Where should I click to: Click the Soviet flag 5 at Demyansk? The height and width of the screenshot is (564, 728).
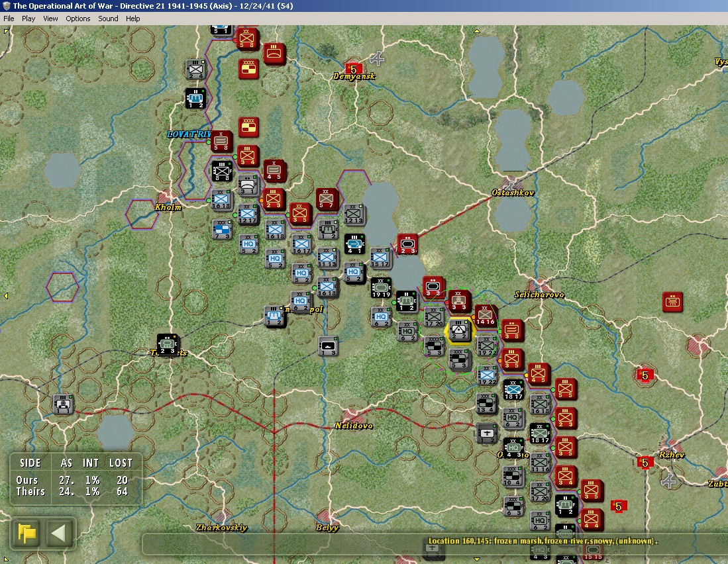pos(353,69)
